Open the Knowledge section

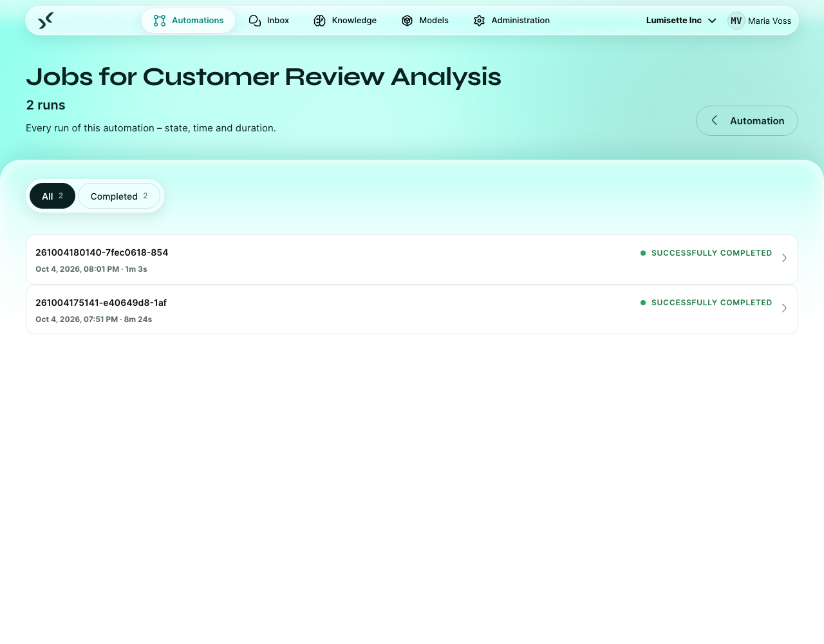tap(345, 21)
